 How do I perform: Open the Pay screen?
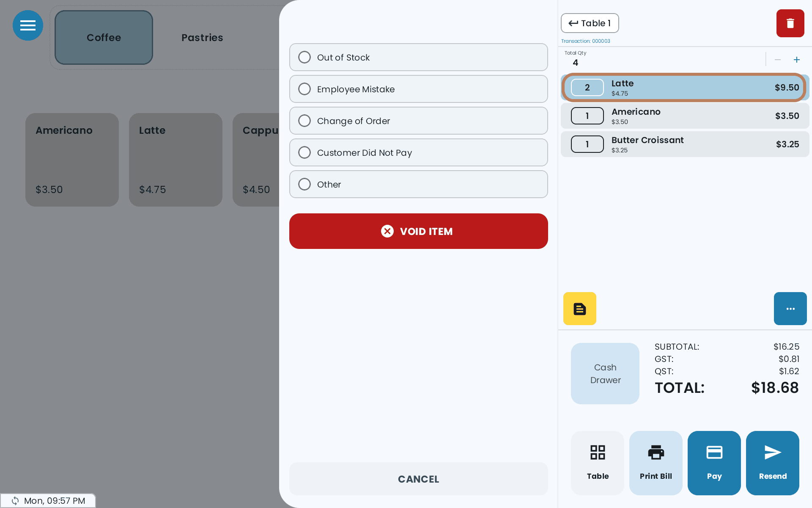pyautogui.click(x=714, y=463)
